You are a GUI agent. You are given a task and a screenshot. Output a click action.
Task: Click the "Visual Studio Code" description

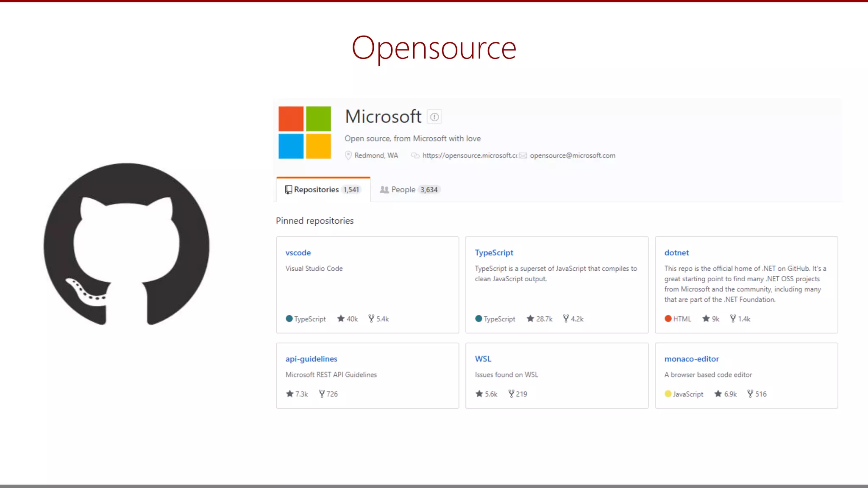point(314,269)
